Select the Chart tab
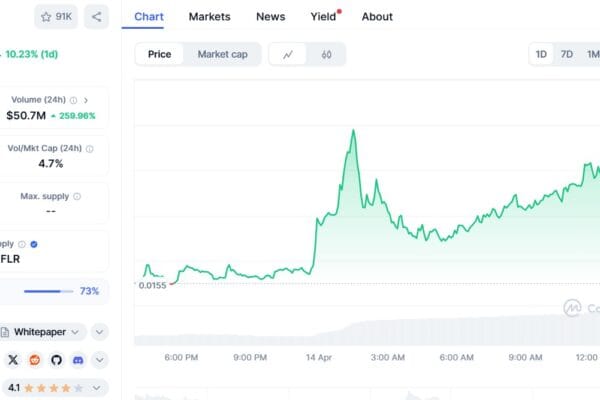 [x=149, y=17]
